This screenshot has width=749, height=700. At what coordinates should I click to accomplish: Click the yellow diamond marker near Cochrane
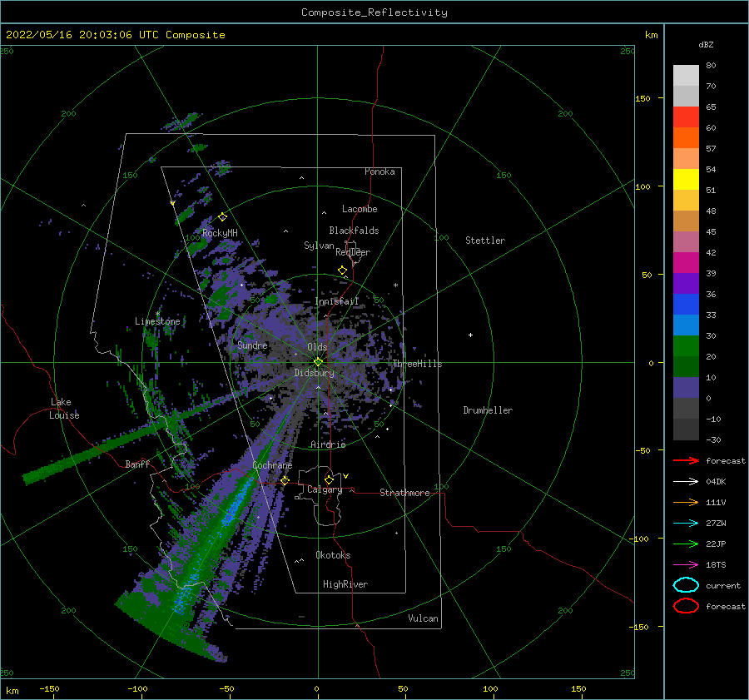(x=285, y=480)
